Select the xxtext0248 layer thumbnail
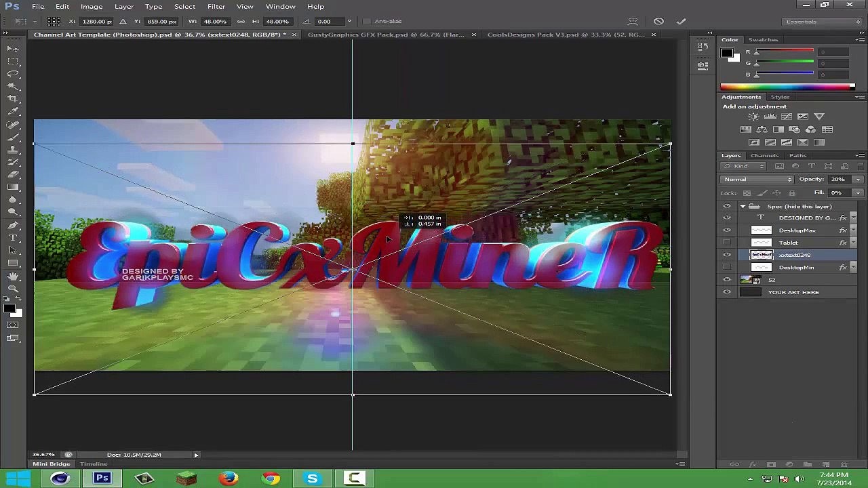868x488 pixels. 761,255
